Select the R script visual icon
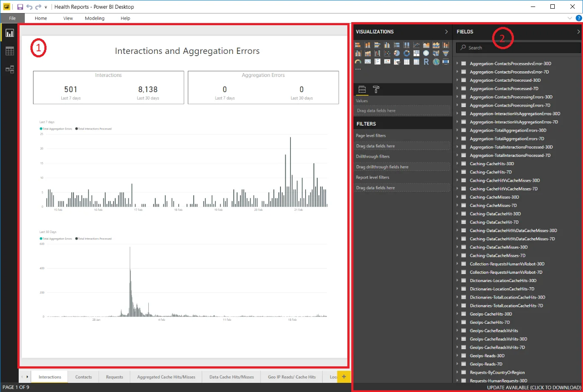 (426, 61)
